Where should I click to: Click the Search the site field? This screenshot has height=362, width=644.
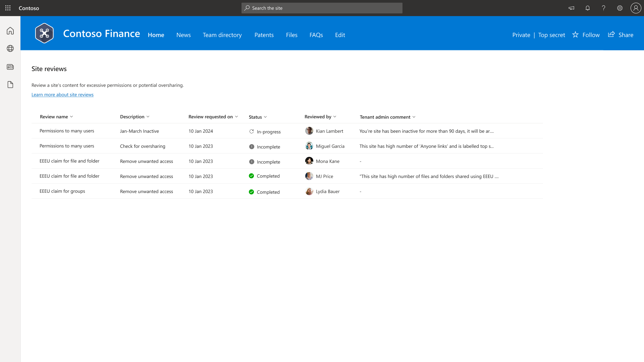(322, 8)
